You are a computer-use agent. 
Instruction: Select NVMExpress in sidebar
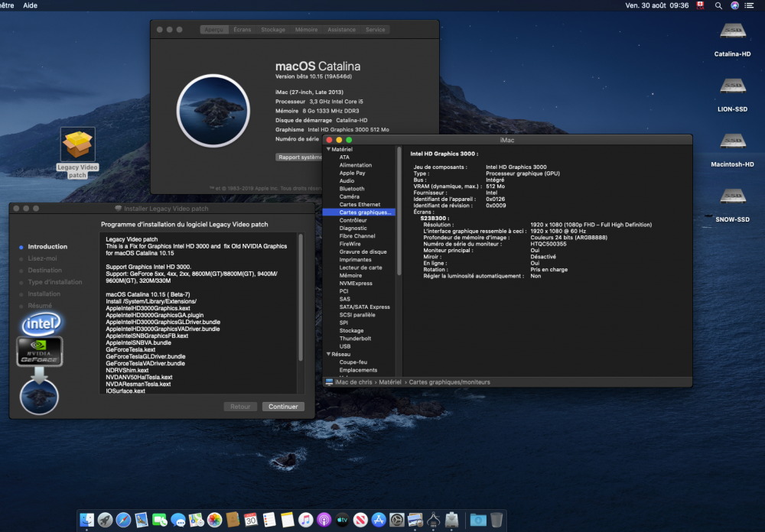[356, 284]
